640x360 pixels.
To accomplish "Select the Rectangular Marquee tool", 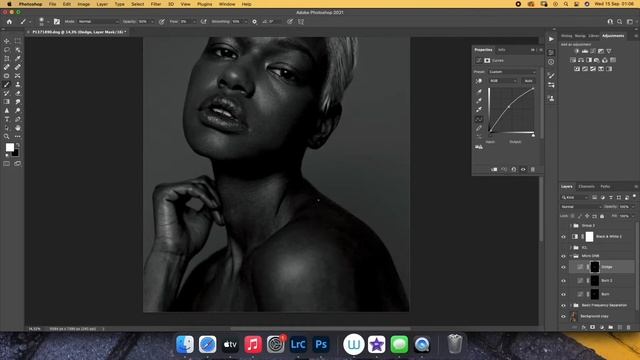I will click(18, 41).
